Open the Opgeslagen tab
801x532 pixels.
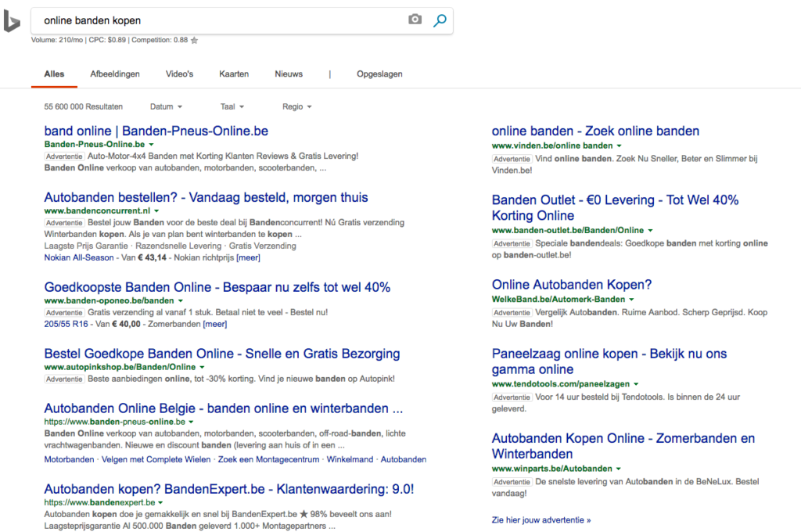pos(379,74)
